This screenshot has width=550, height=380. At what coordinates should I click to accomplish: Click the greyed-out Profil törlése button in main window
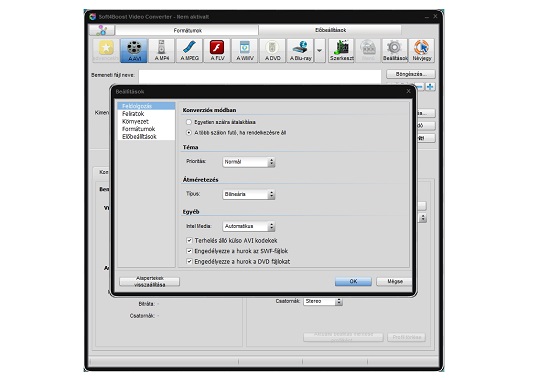[x=407, y=337]
